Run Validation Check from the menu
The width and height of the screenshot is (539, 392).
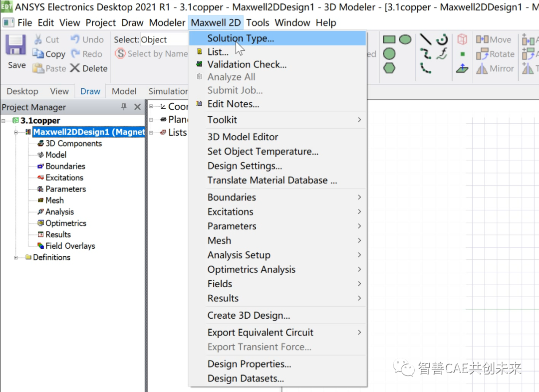pyautogui.click(x=278, y=64)
